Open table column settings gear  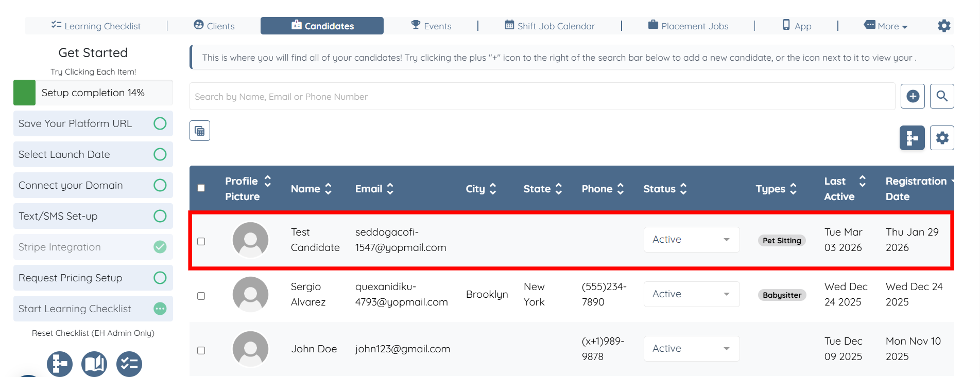coord(942,138)
